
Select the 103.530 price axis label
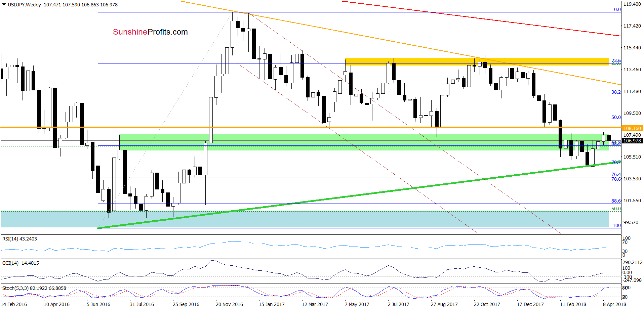[x=632, y=179]
